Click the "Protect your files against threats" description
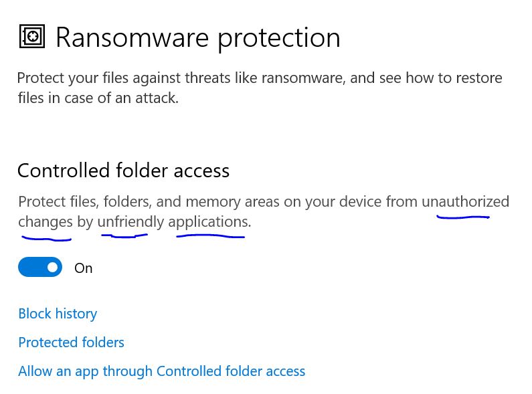The image size is (532, 394). click(x=260, y=88)
